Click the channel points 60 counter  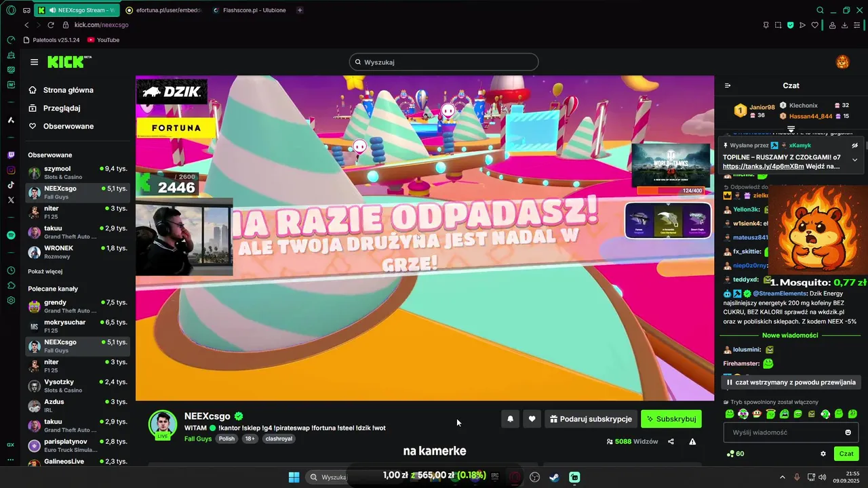[x=735, y=453]
